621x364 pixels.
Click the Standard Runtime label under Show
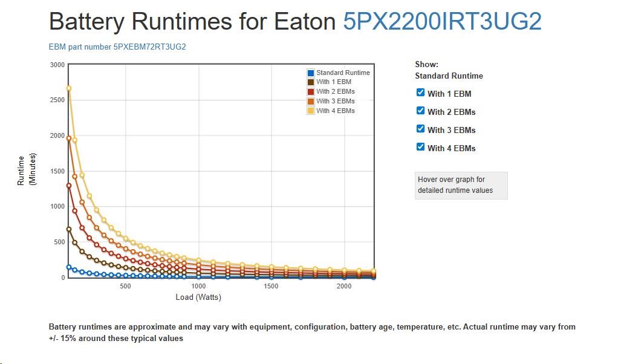click(449, 76)
